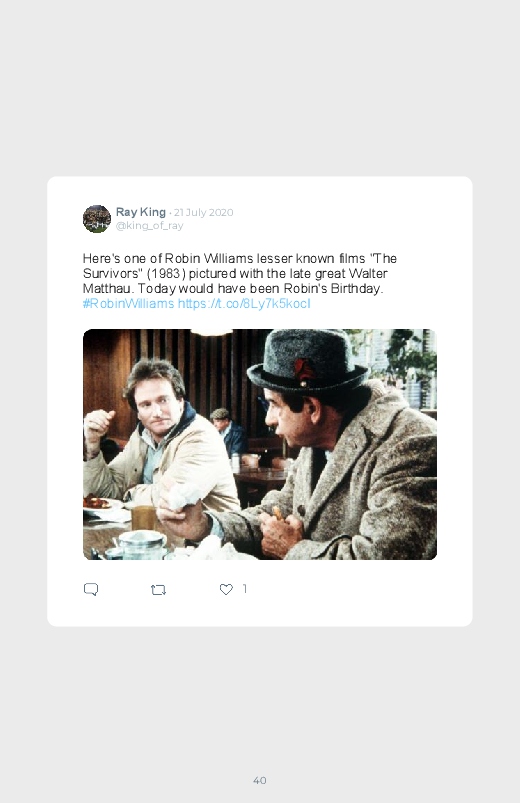Click the reply speech bubble icon
520x803 pixels.
pos(91,589)
